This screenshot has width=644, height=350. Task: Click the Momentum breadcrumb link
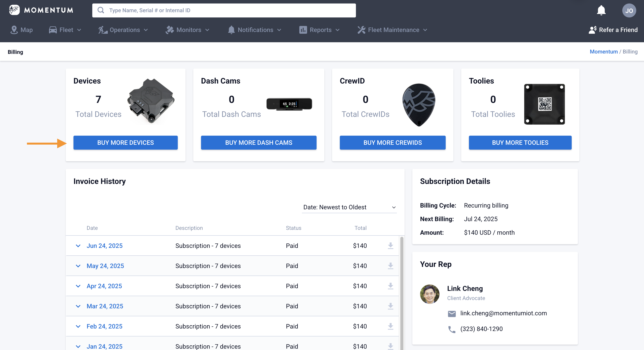tap(603, 52)
